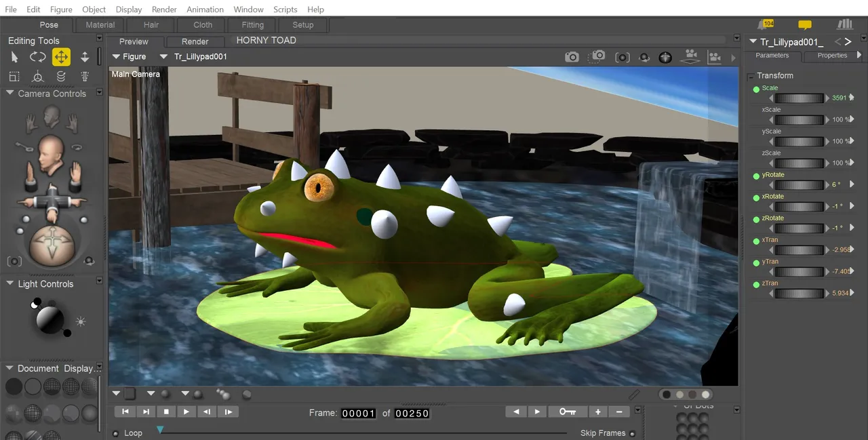This screenshot has width=868, height=440.
Task: Click the total frame count field
Action: (412, 412)
